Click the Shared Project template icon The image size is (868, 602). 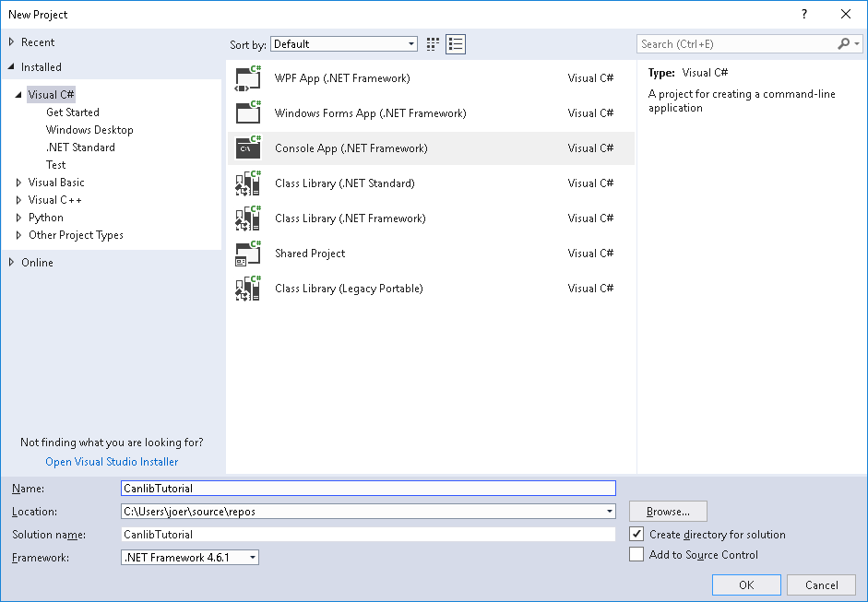[x=247, y=254]
